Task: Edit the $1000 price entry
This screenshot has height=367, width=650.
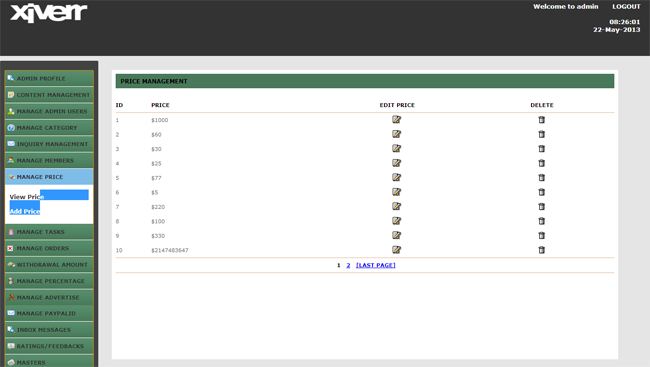Action: coord(396,119)
